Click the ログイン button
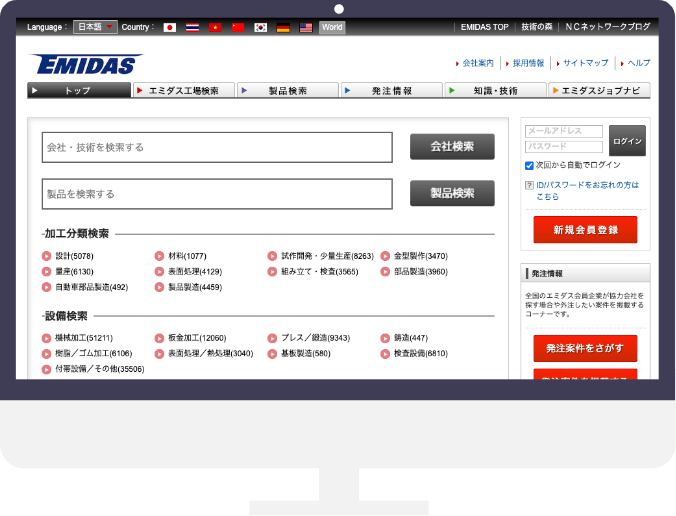Image resolution: width=676 pixels, height=516 pixels. [627, 140]
